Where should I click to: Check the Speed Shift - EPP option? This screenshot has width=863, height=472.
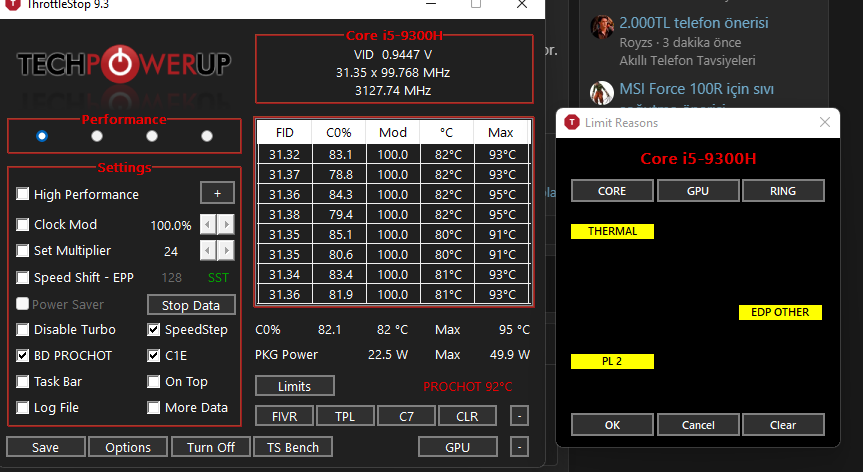point(23,277)
